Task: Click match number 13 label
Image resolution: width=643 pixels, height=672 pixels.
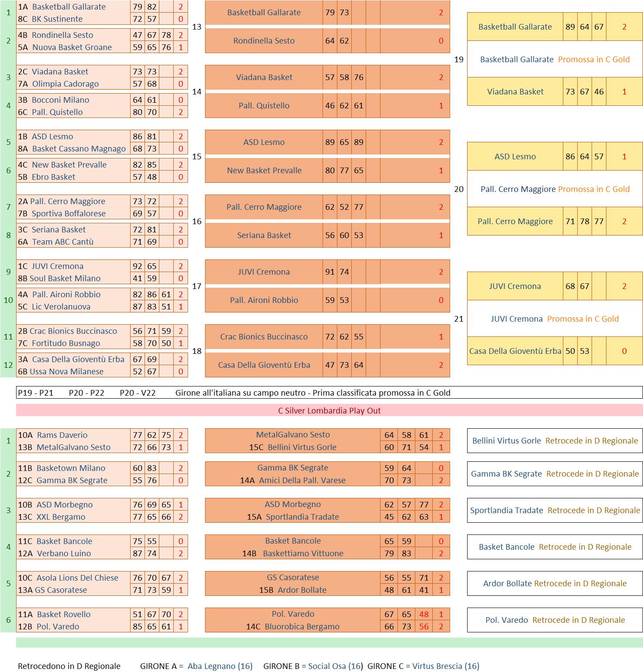Action: [x=197, y=27]
